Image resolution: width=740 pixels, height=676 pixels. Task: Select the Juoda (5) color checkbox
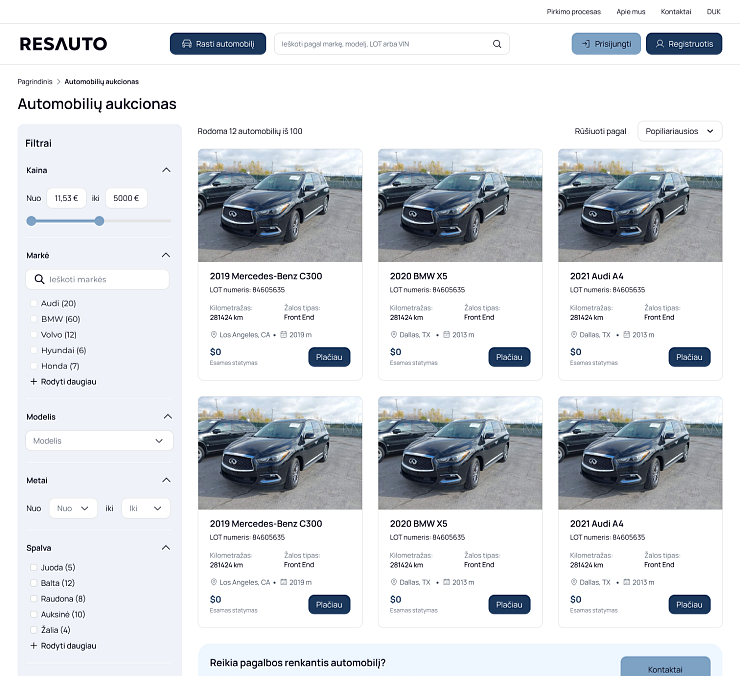click(34, 567)
